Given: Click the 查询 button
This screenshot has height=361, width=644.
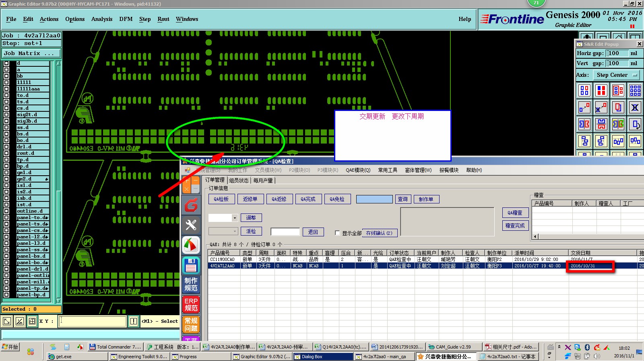Looking at the screenshot, I should click(x=403, y=199).
